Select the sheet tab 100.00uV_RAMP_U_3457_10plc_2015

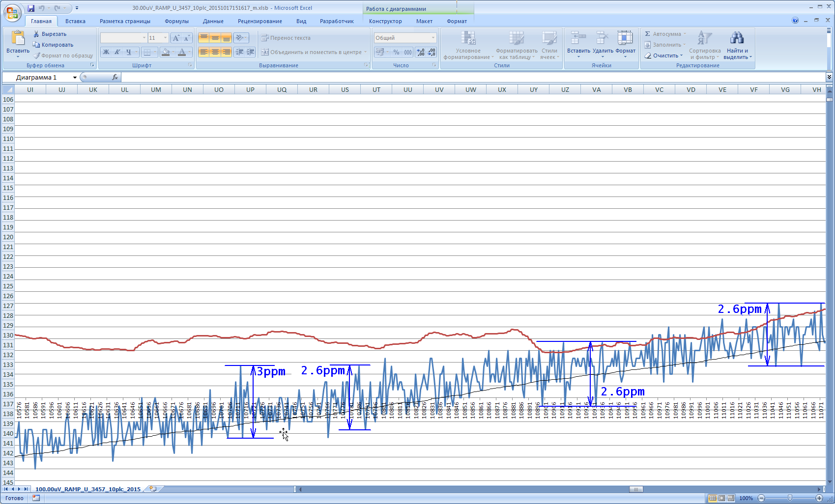click(x=88, y=489)
